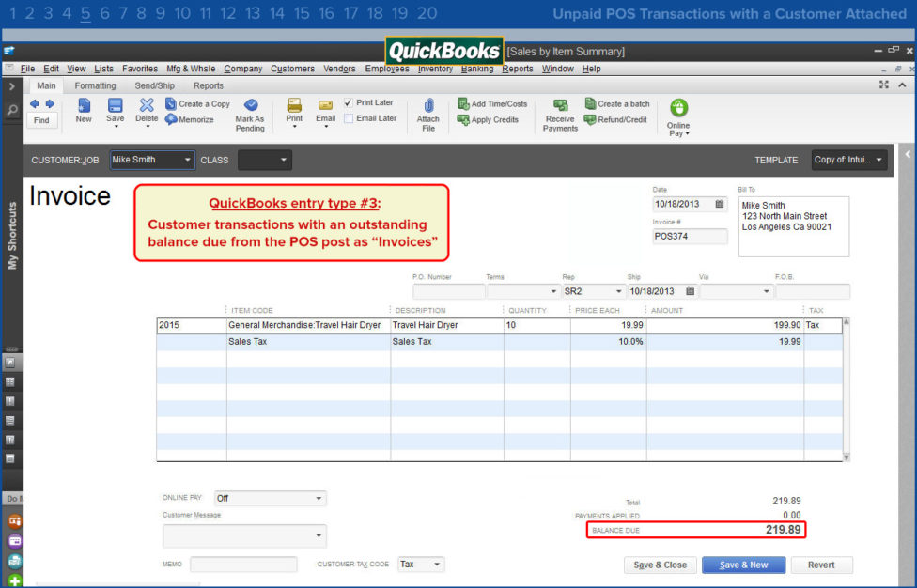Expand the Customer:Job dropdown for Mike Smith
Screen dimensions: 917x588
click(188, 161)
